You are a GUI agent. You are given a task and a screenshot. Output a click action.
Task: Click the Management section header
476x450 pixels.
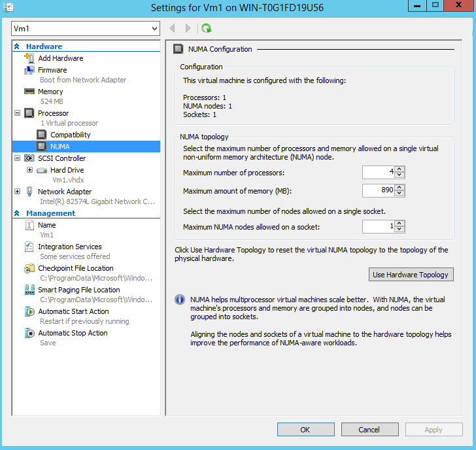[51, 213]
